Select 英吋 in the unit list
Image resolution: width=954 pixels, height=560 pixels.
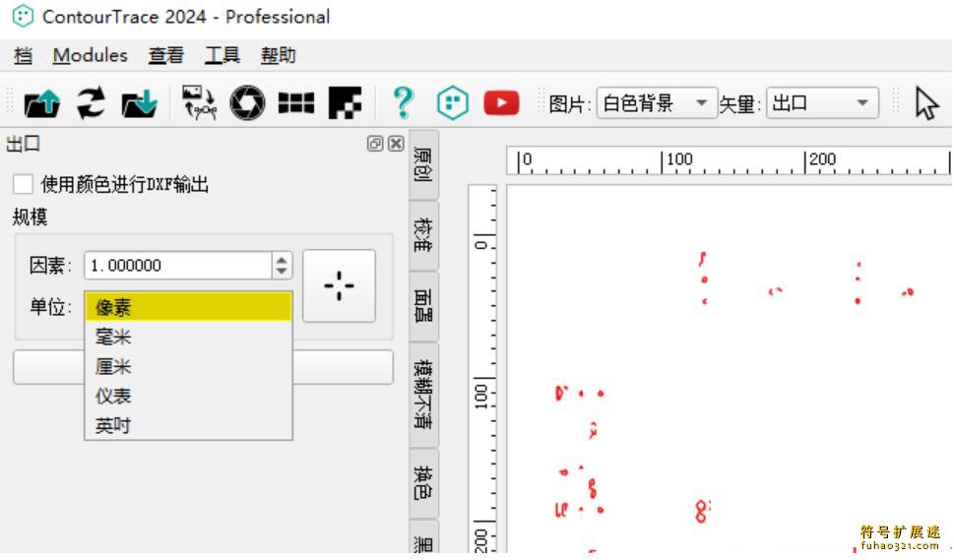(189, 425)
